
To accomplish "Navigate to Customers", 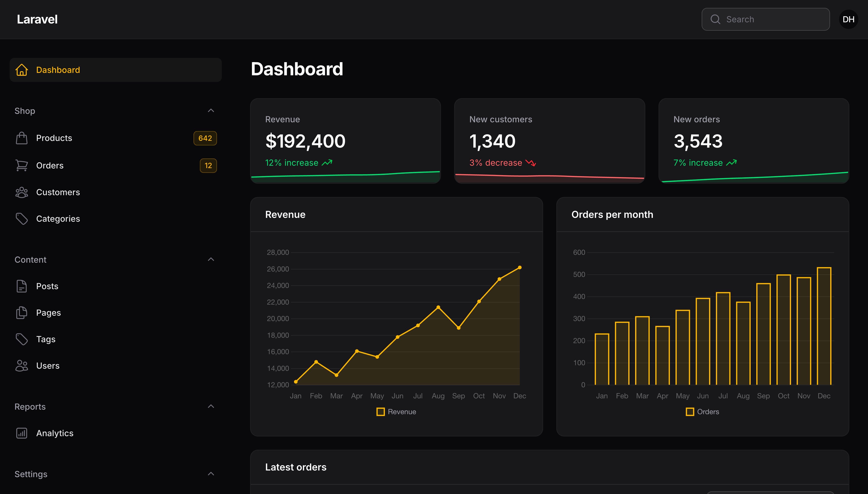I will tap(116, 192).
